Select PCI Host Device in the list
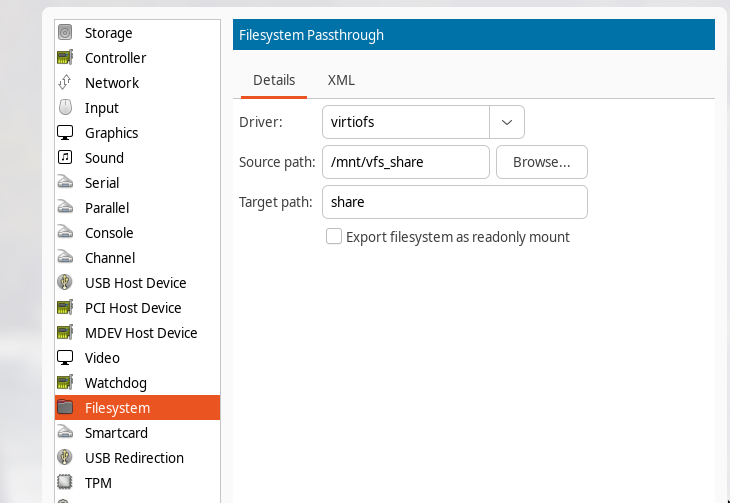730x503 pixels. 133,308
